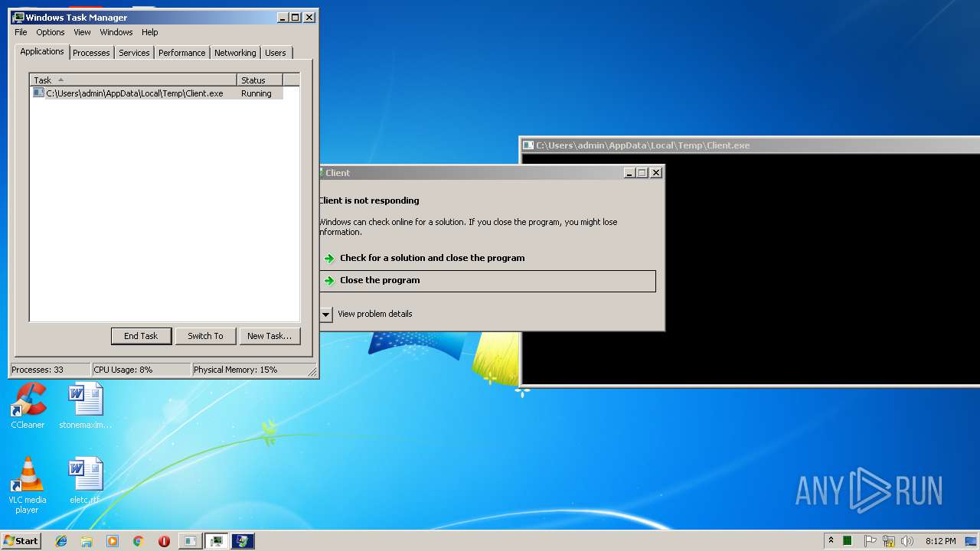Click the Switch To button
This screenshot has width=980, height=551.
coord(205,336)
